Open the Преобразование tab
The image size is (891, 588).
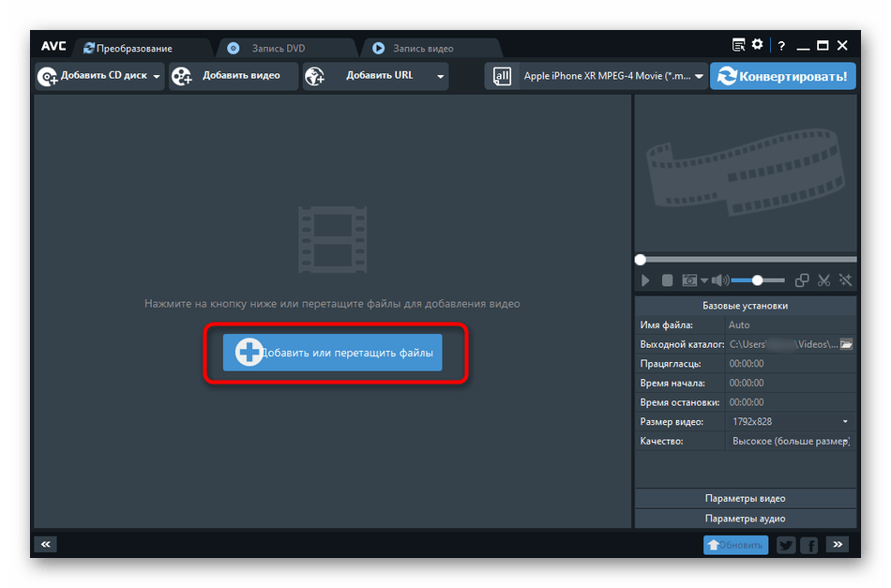(142, 48)
